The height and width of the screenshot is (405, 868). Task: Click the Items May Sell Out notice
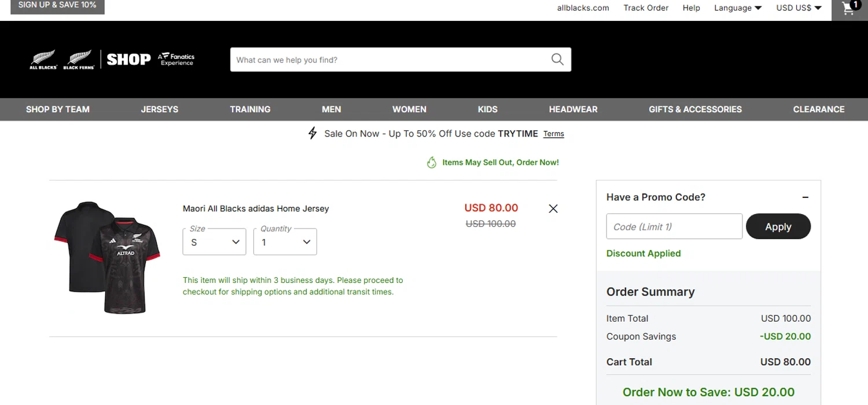coord(501,163)
